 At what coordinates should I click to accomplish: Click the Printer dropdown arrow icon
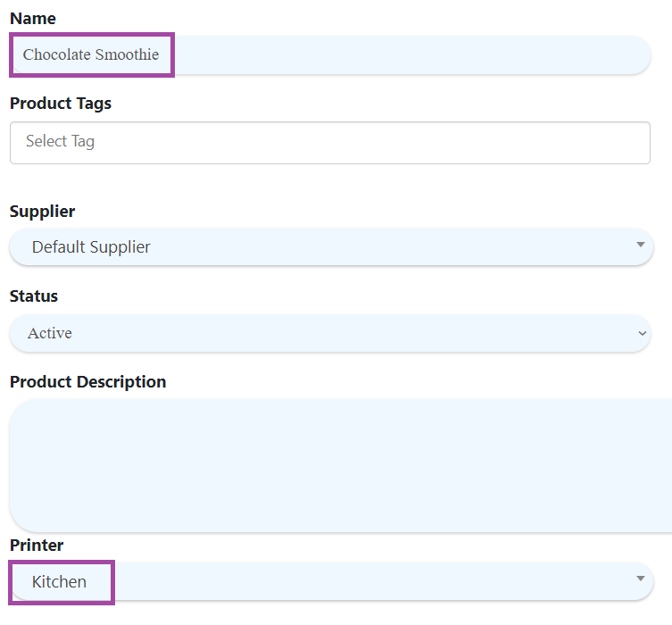[640, 579]
